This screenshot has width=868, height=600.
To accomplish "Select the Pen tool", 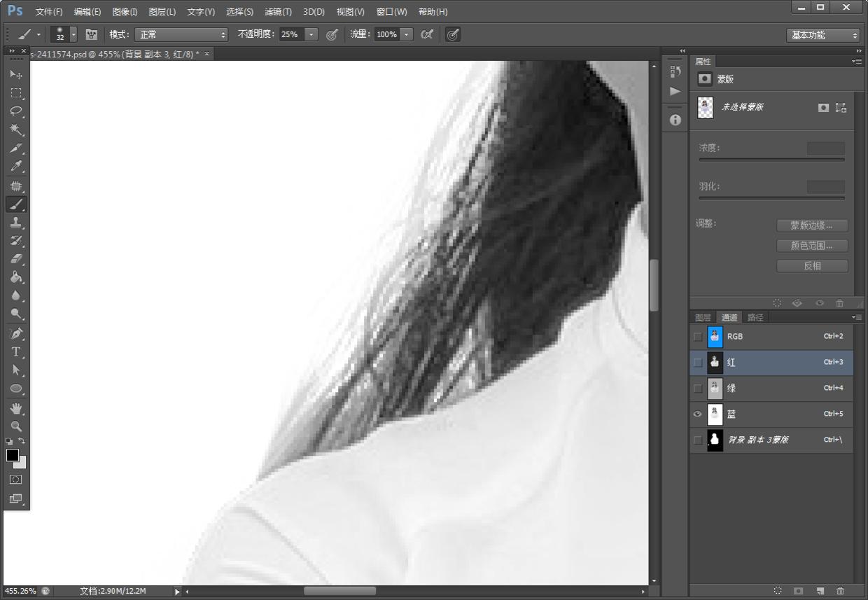I will pyautogui.click(x=16, y=333).
